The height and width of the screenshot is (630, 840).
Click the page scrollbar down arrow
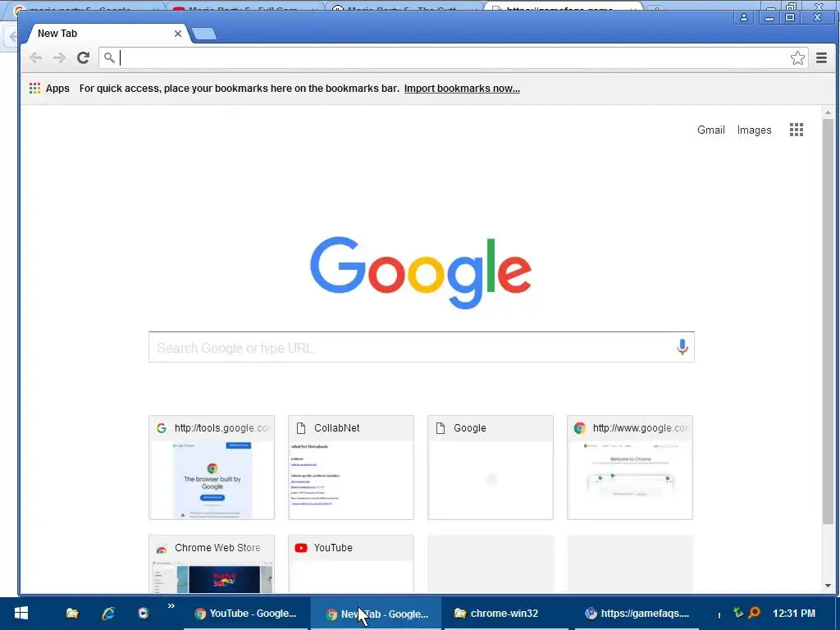point(829,586)
